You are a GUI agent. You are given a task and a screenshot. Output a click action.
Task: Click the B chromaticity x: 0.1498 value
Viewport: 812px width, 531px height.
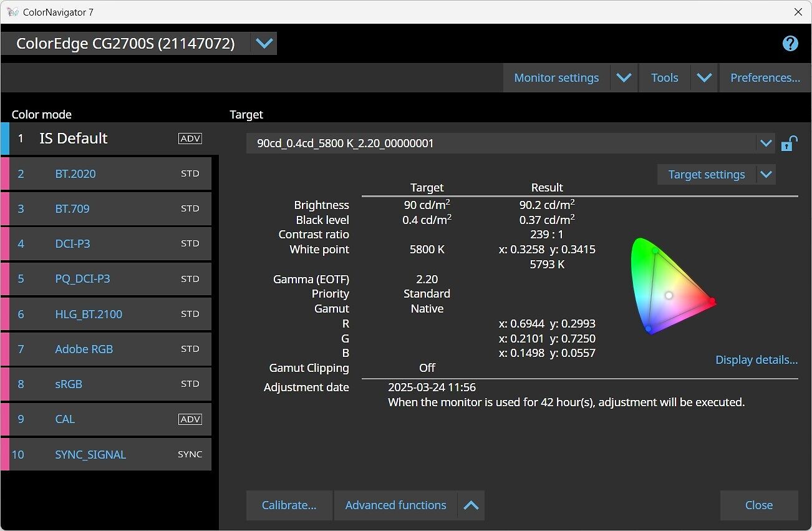[521, 353]
